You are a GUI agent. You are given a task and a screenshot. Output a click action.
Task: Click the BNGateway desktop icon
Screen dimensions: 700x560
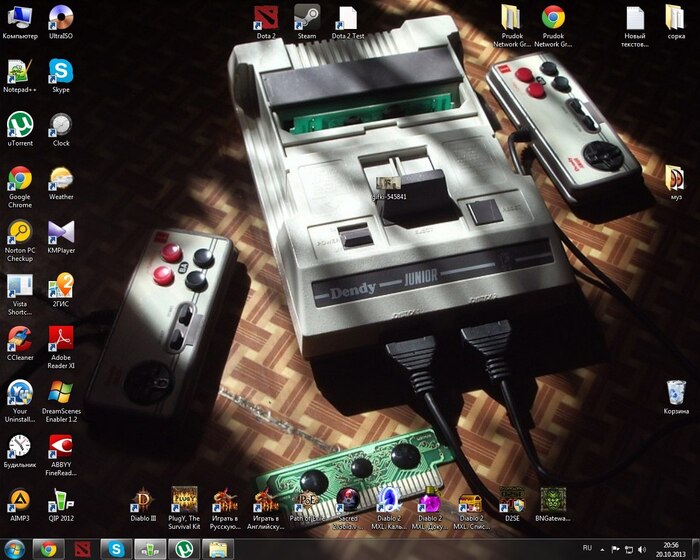(552, 499)
